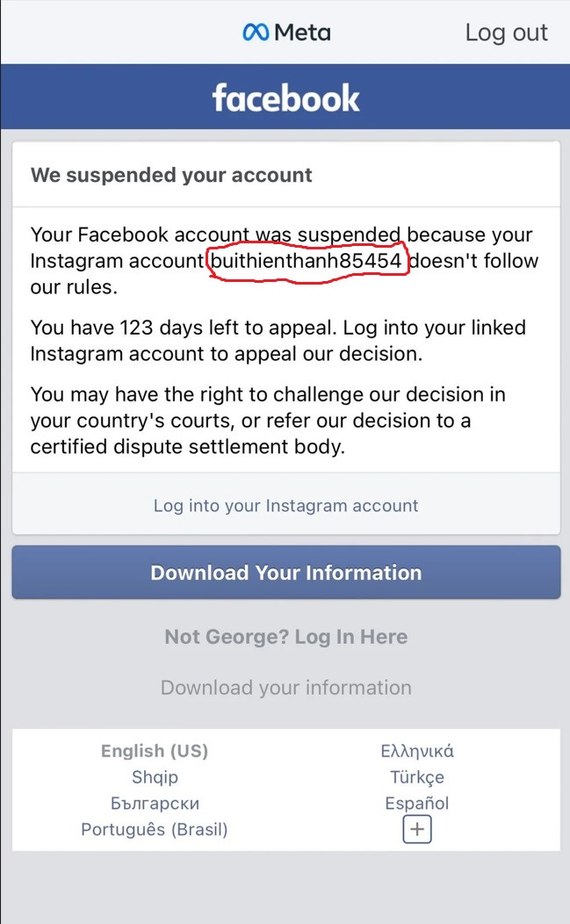Log out of the account
Screen dimensions: 570x924
[x=507, y=32]
